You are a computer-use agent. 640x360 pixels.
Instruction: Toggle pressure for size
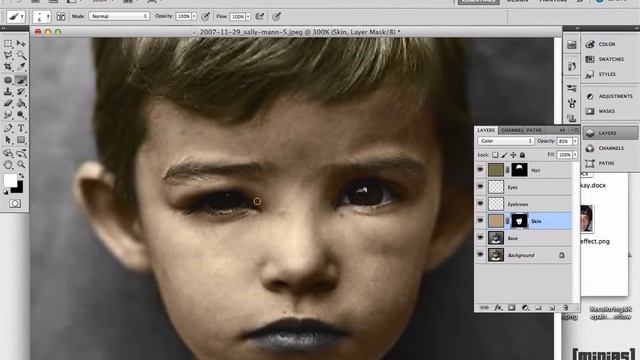click(277, 16)
